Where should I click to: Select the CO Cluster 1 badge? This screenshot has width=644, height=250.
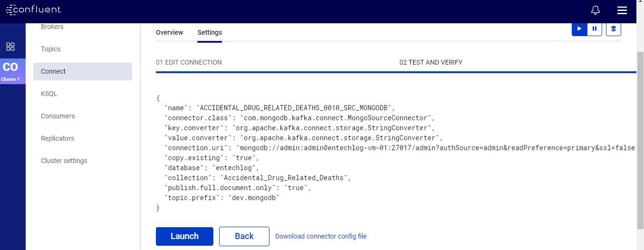pyautogui.click(x=10, y=71)
